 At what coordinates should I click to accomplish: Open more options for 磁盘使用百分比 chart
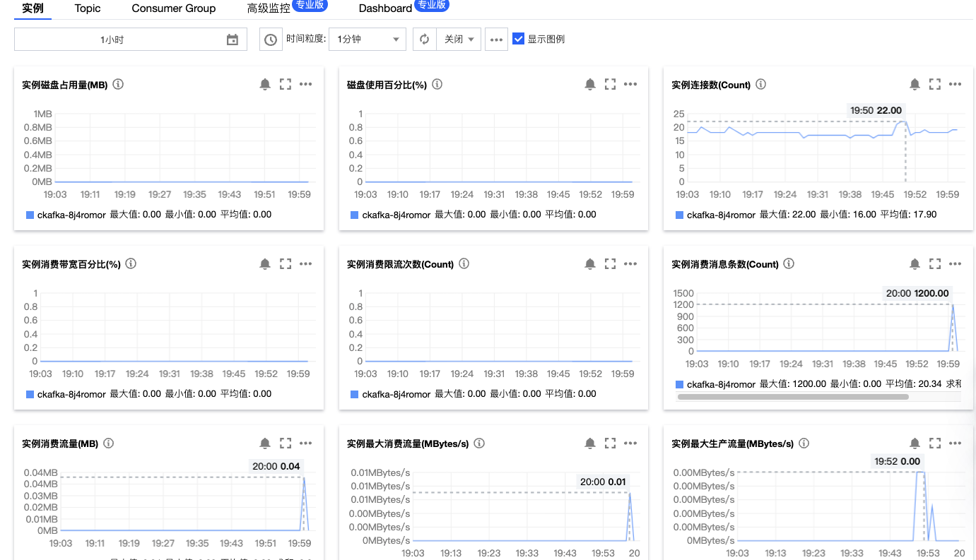pyautogui.click(x=630, y=84)
